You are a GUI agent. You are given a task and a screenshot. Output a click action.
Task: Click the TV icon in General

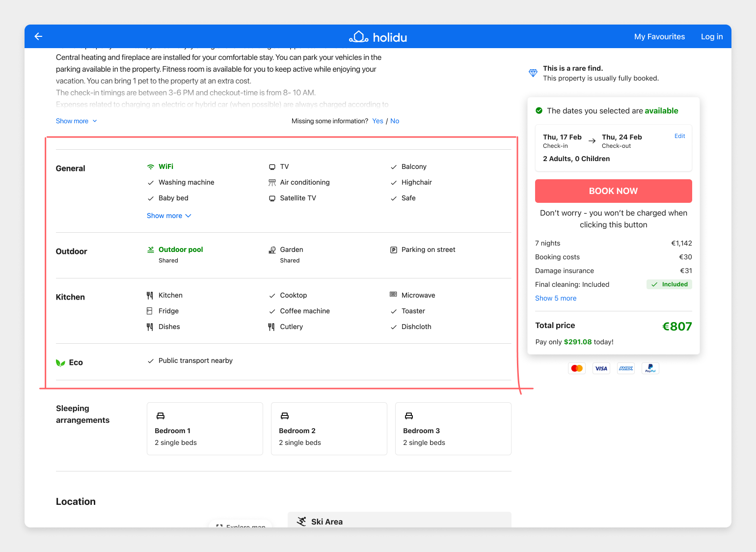tap(272, 167)
